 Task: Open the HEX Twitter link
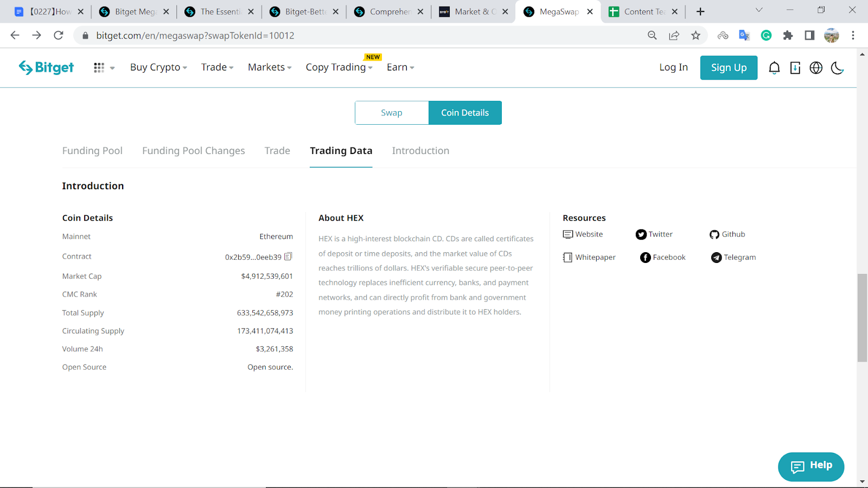(x=654, y=234)
